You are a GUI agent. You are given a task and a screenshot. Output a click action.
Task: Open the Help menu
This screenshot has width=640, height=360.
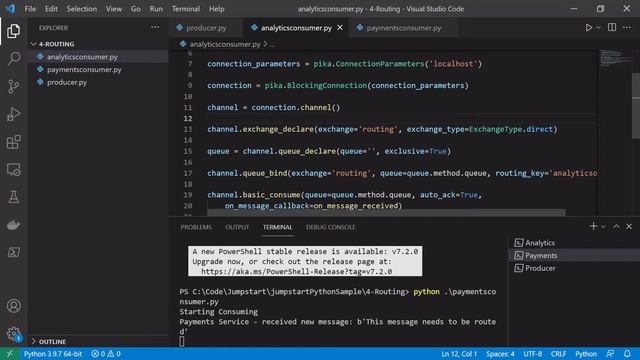click(217, 9)
